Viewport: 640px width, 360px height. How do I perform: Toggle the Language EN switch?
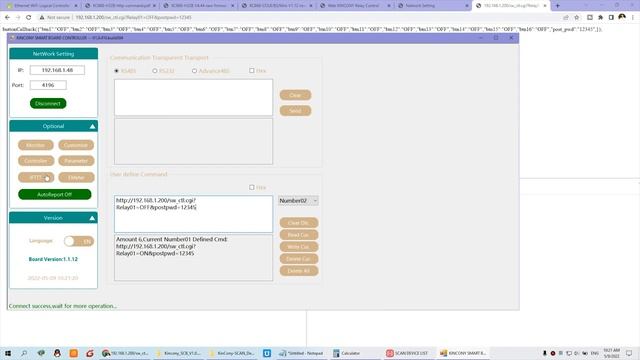[79, 241]
